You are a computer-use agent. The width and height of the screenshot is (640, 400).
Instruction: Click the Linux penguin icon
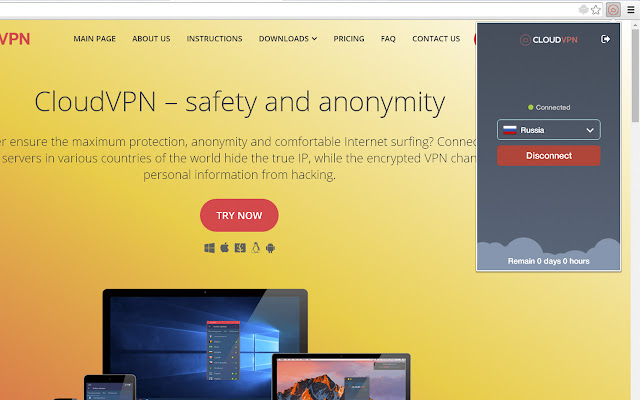click(256, 247)
